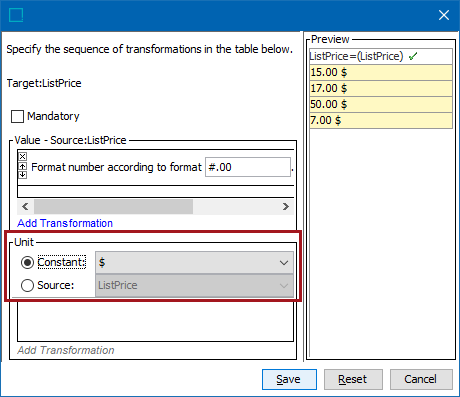This screenshot has height=397, width=460.
Task: Open the Constant unit dropdown showing $
Action: click(x=194, y=263)
